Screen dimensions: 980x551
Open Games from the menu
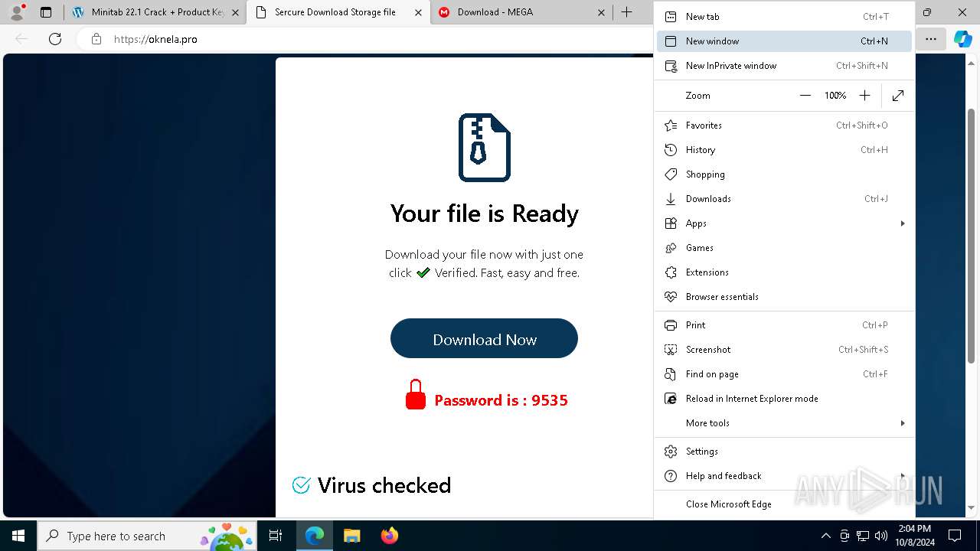pyautogui.click(x=784, y=248)
